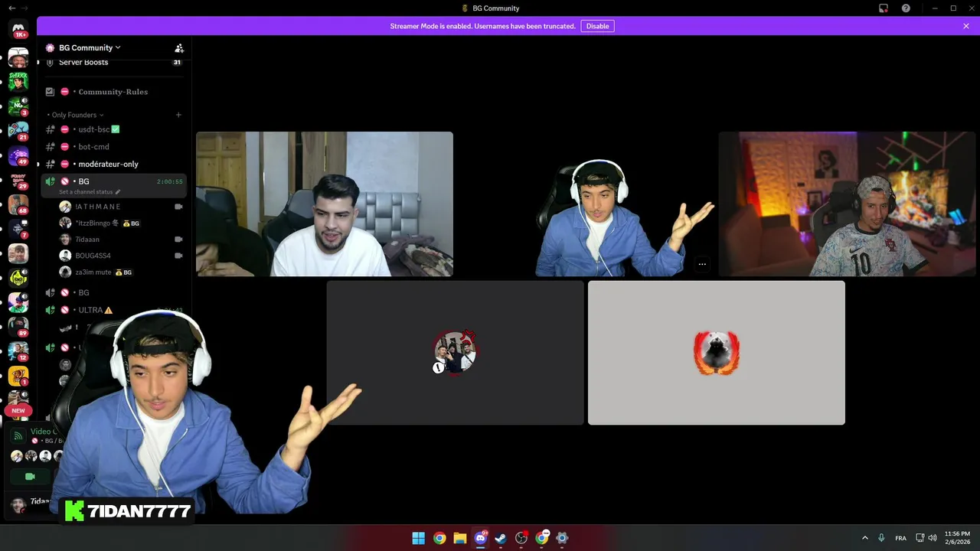The height and width of the screenshot is (551, 980).
Task: Open the server icon with 29 badge
Action: click(x=18, y=181)
